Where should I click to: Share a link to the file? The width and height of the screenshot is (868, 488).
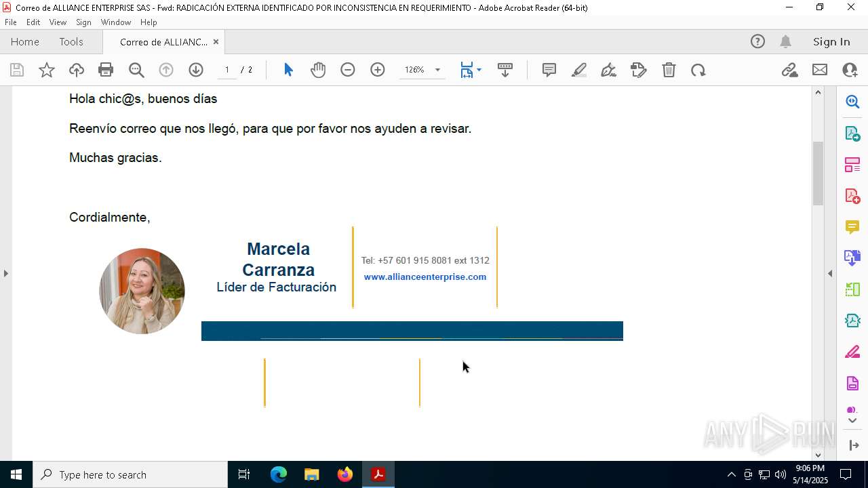click(x=790, y=70)
